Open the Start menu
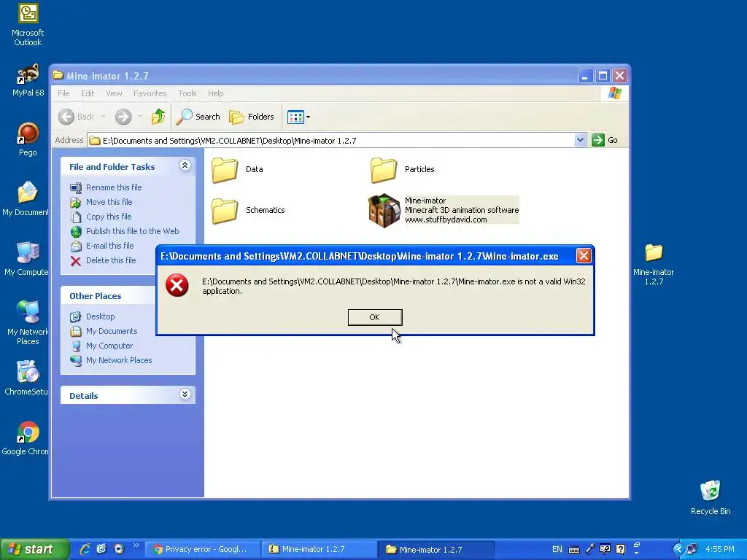Viewport: 747px width, 560px height. click(x=34, y=549)
